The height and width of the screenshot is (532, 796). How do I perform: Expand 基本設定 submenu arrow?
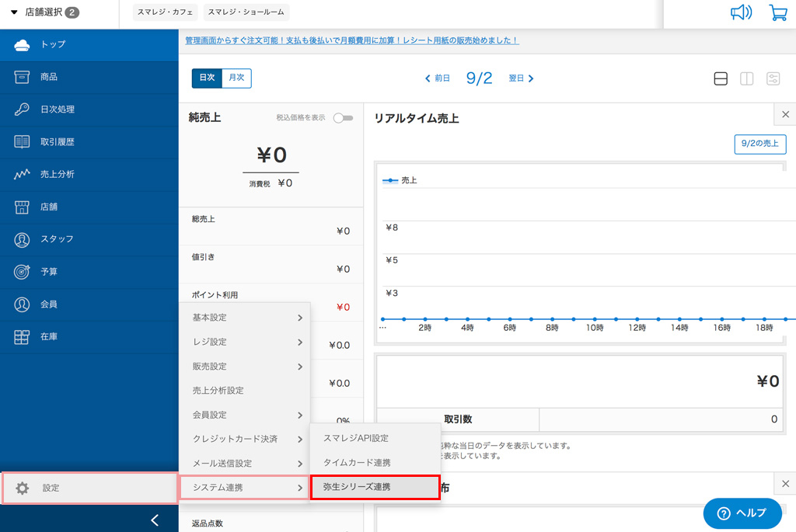pos(300,318)
